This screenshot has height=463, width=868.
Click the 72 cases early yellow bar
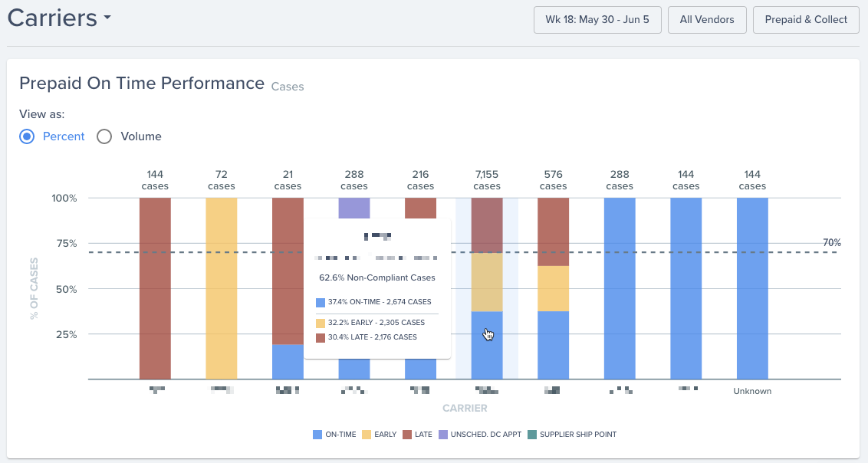(x=222, y=288)
